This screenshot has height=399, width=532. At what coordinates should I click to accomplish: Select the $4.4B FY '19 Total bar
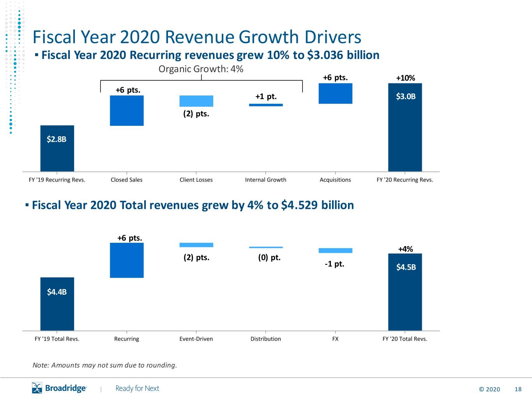pyautogui.click(x=57, y=304)
